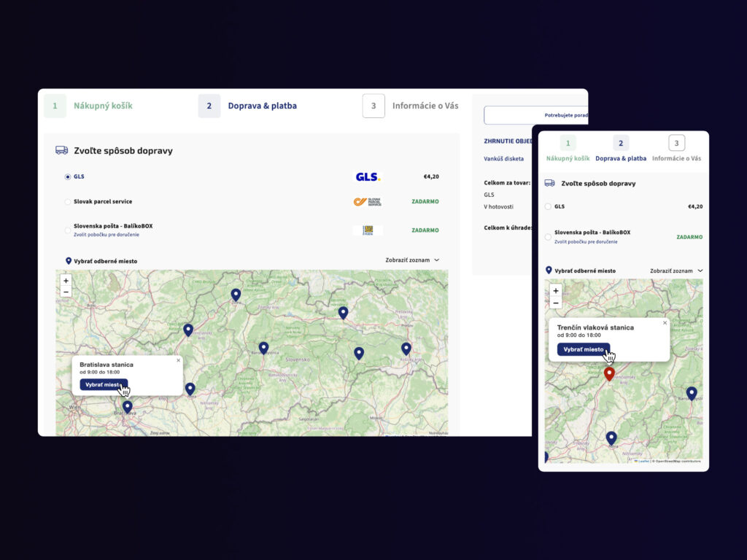Click Zvoliť pobočku pre doručenie link in desktop view

coord(107,235)
